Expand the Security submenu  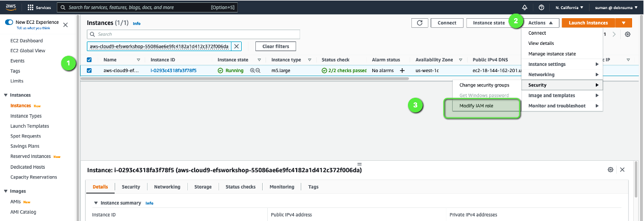(562, 85)
